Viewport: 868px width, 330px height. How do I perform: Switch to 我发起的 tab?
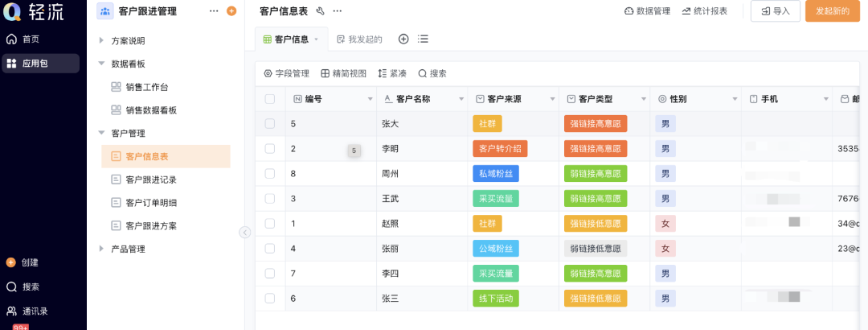coord(359,39)
